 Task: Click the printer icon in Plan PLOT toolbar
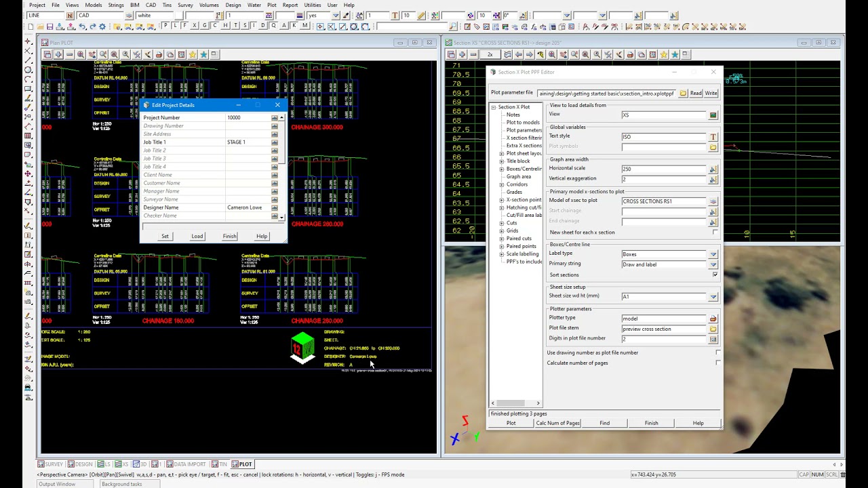[x=159, y=54]
